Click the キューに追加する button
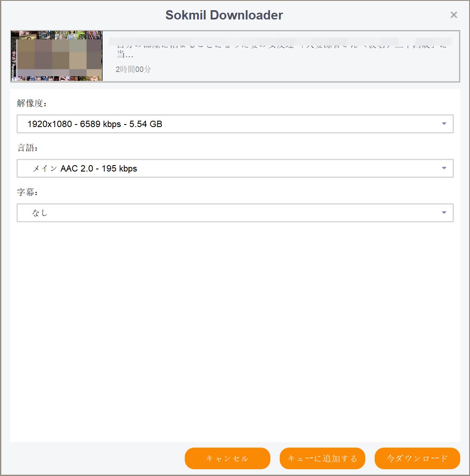 click(x=323, y=458)
